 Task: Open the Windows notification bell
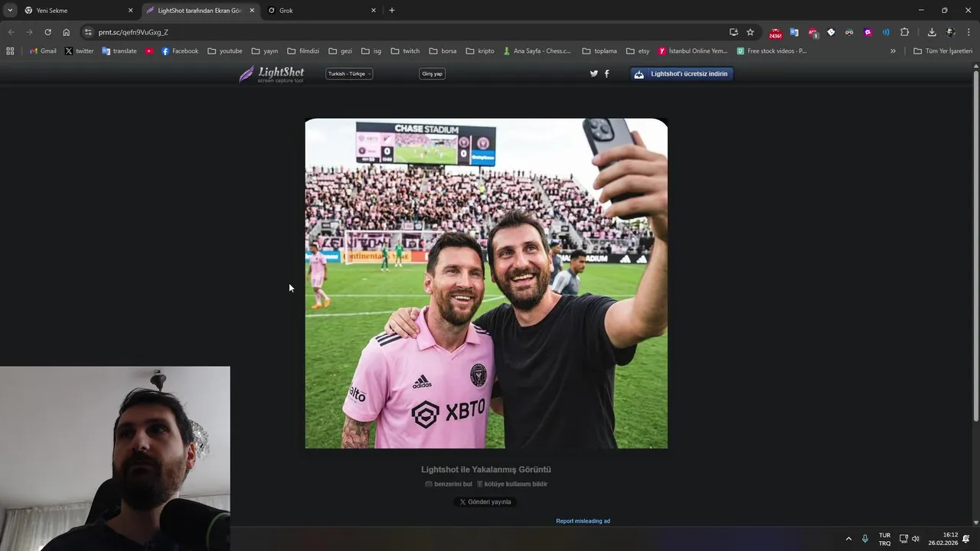(x=966, y=539)
